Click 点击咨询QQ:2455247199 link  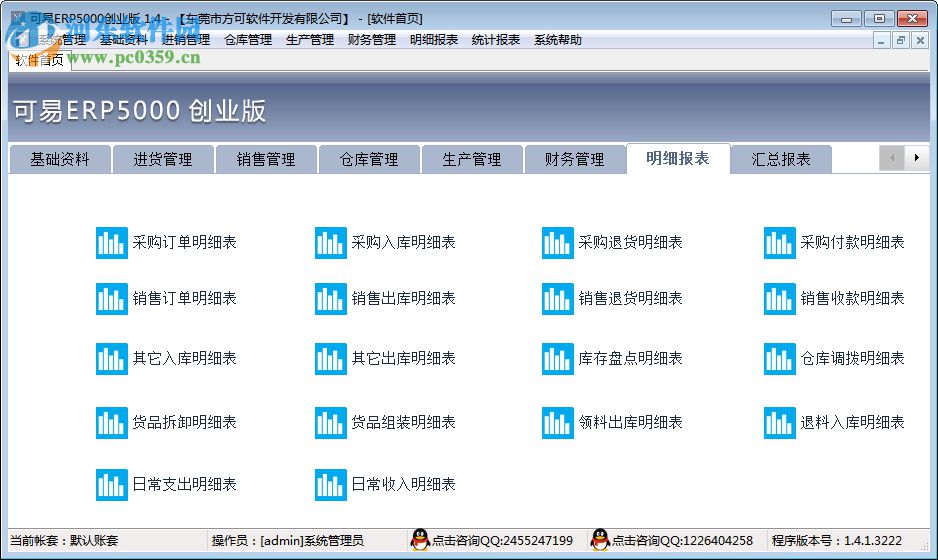tap(502, 541)
